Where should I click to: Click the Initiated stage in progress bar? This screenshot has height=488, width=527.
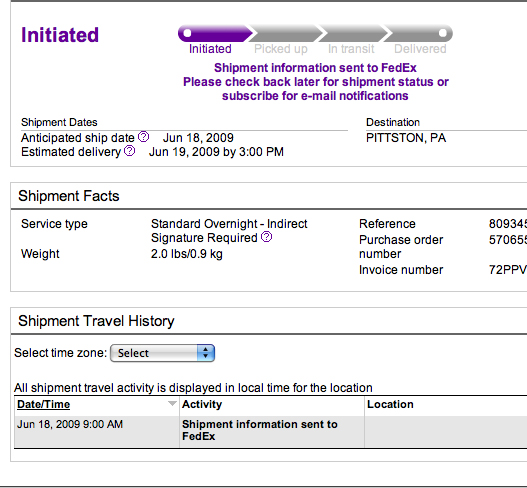pos(210,49)
